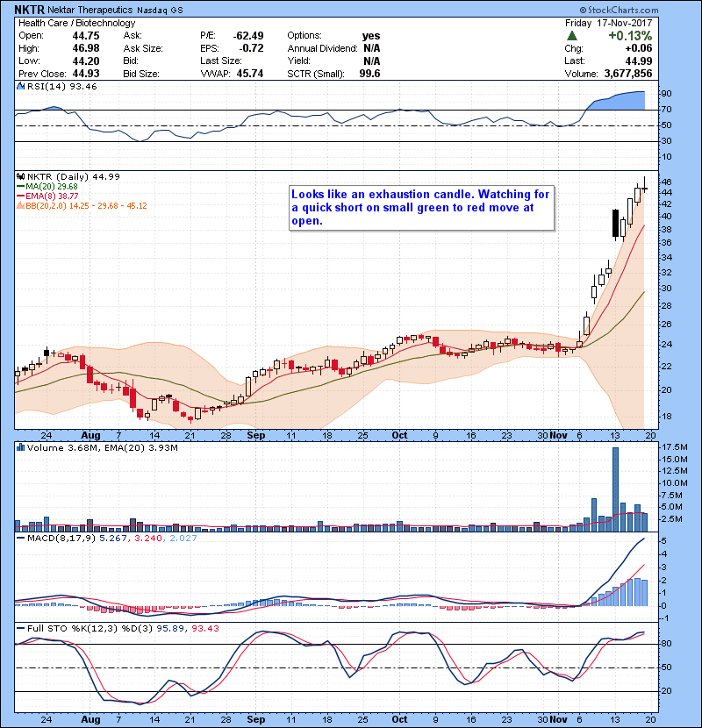
Task: Click the Options value yes
Action: point(371,36)
